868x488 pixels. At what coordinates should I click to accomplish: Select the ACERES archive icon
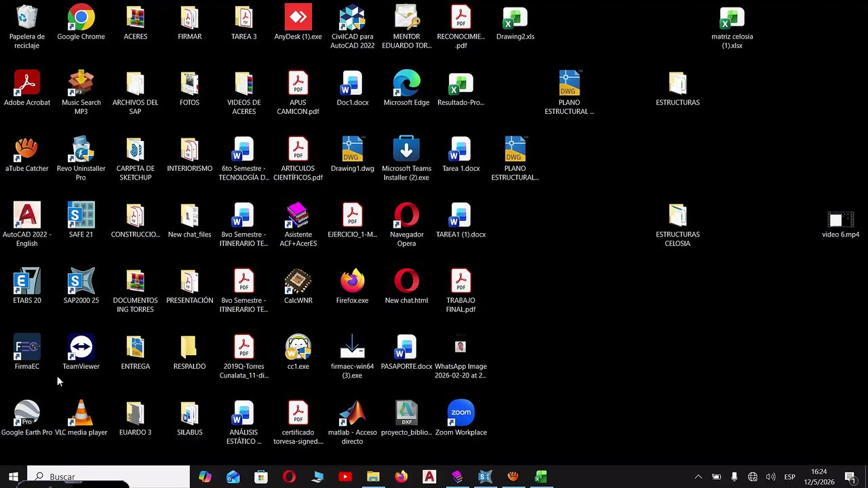(136, 23)
